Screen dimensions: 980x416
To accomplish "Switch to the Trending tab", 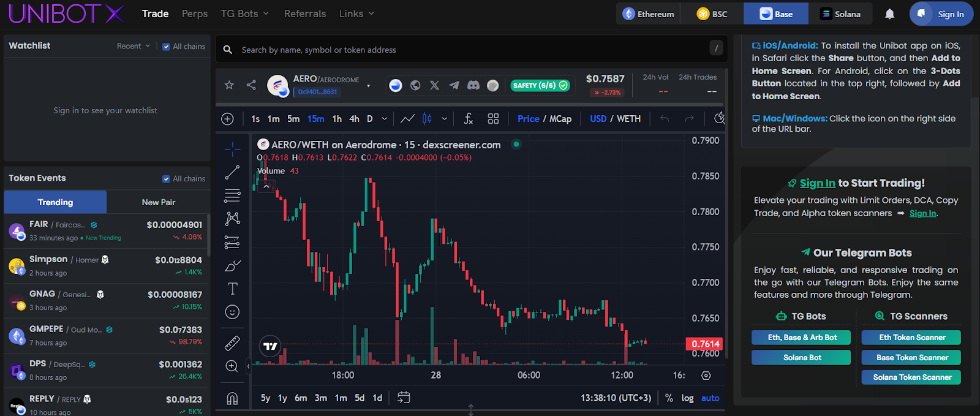I will [x=55, y=202].
